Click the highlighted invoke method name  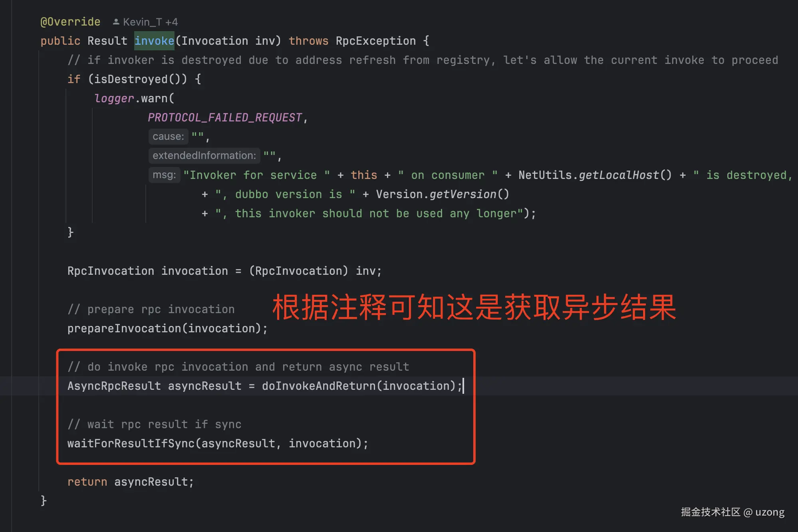click(x=154, y=41)
